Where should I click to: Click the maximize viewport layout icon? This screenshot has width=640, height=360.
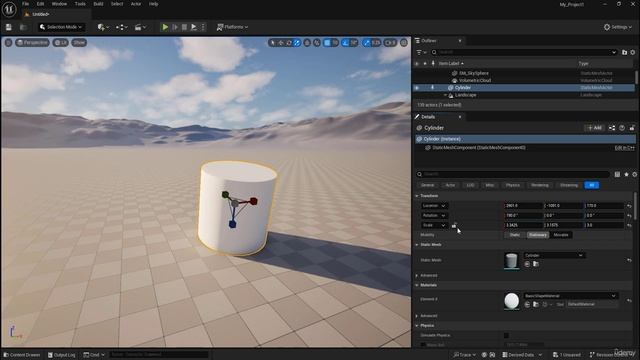tap(404, 42)
